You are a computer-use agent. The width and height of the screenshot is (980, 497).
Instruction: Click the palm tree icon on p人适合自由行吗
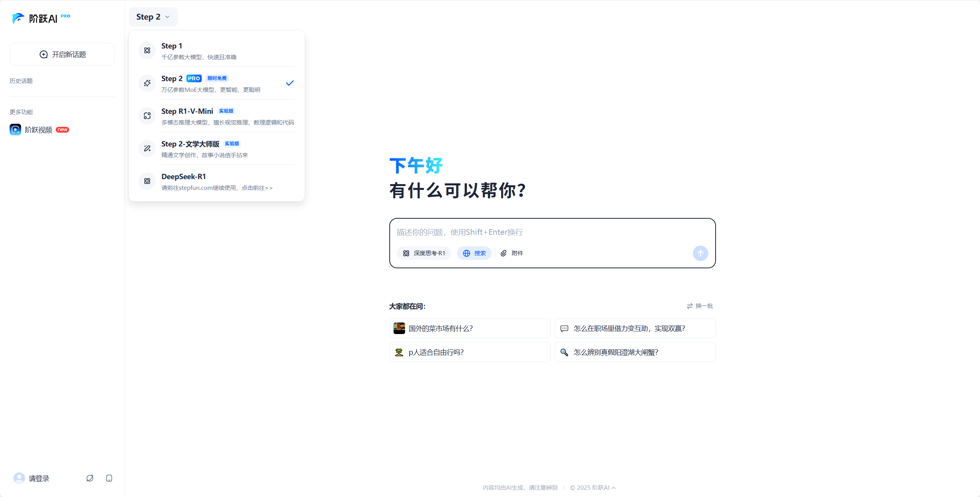399,352
